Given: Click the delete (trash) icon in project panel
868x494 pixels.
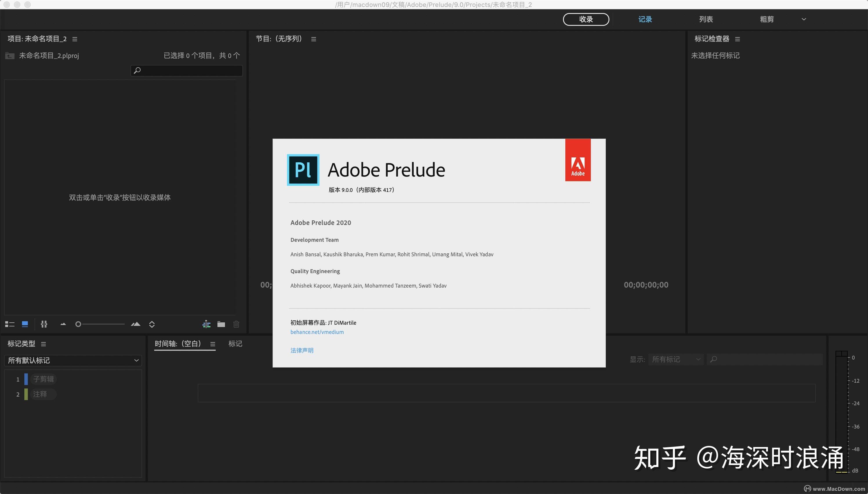Looking at the screenshot, I should pos(236,324).
